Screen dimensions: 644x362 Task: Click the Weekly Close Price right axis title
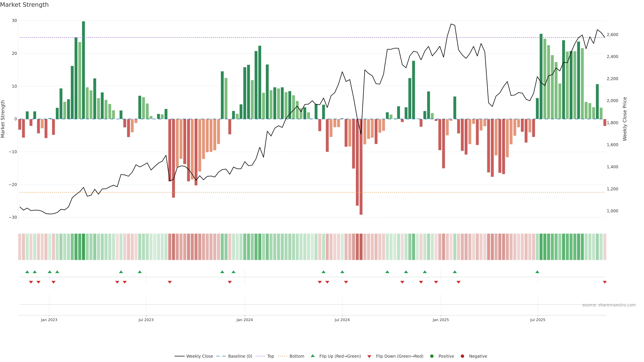625,119
